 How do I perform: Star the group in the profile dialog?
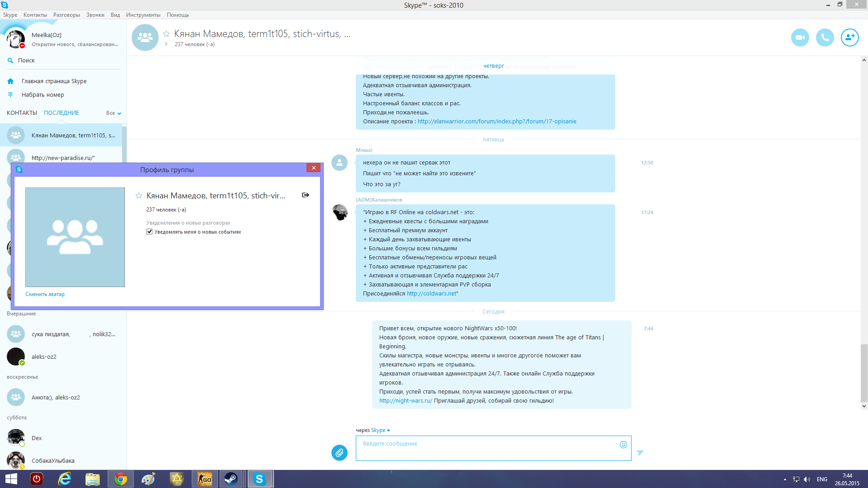click(139, 196)
